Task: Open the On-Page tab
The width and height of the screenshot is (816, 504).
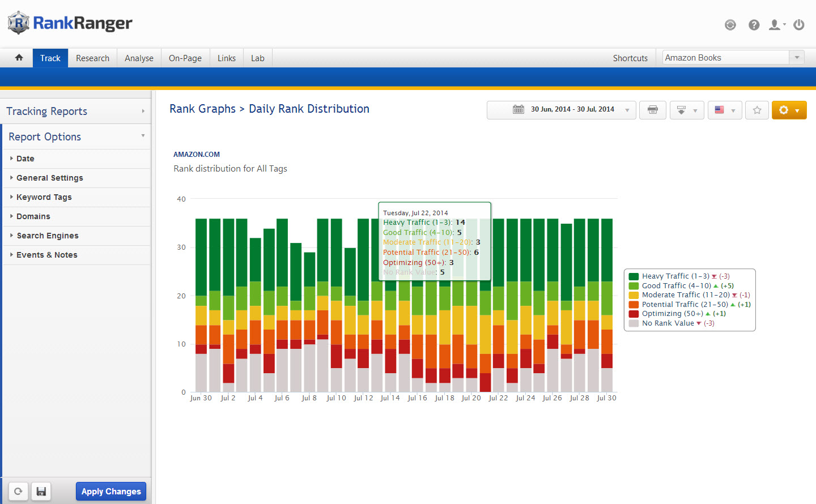Action: pyautogui.click(x=185, y=58)
